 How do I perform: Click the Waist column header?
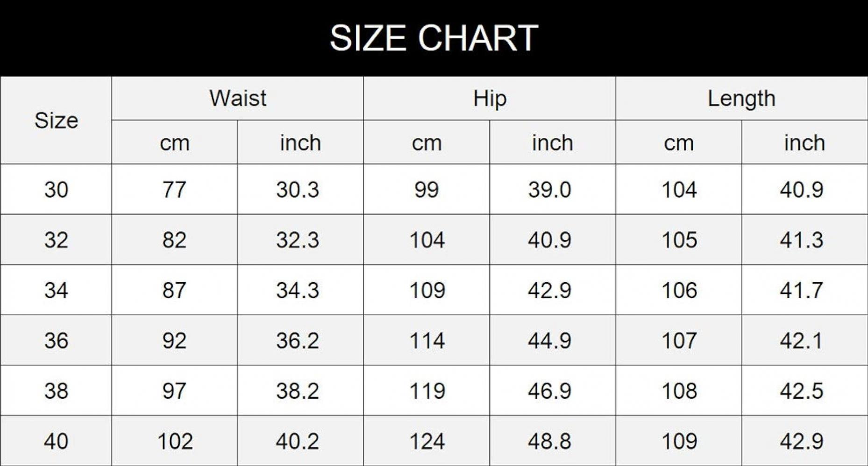click(x=238, y=98)
